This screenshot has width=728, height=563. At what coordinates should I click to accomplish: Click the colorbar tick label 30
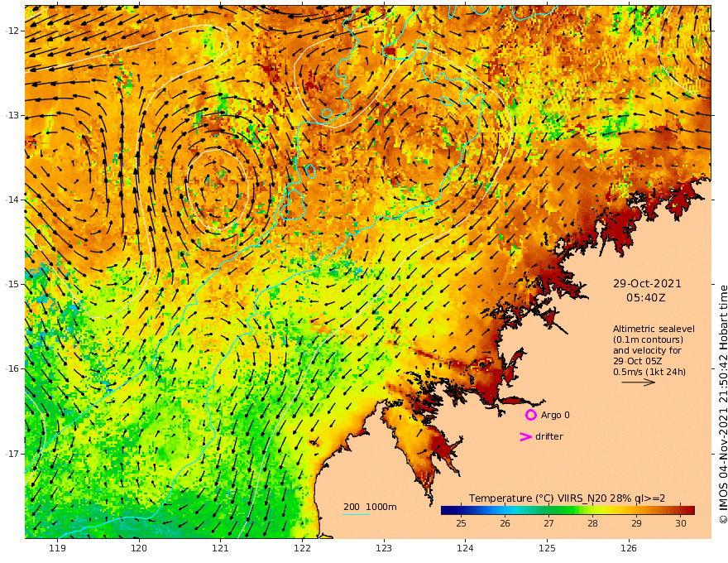tap(681, 523)
